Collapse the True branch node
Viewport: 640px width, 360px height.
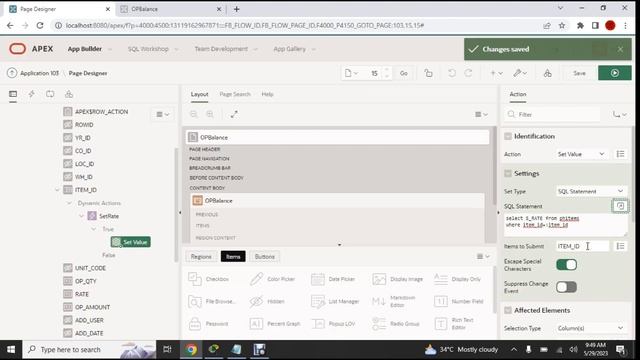point(93,229)
